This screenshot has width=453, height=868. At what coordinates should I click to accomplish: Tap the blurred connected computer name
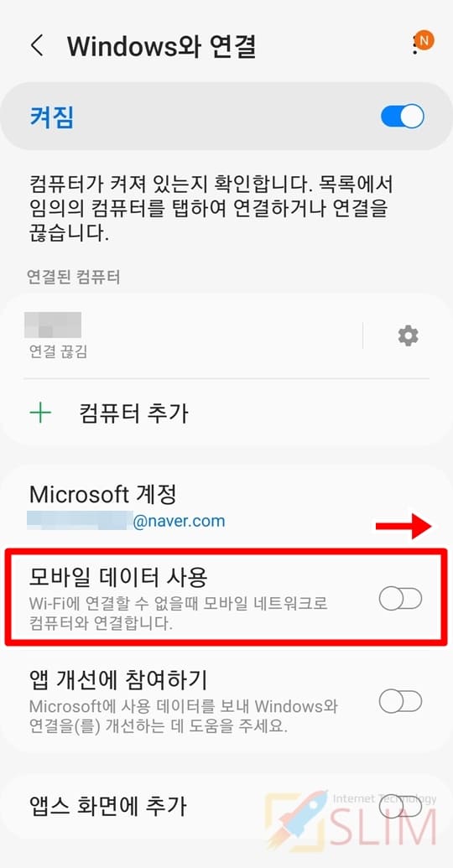point(53,325)
